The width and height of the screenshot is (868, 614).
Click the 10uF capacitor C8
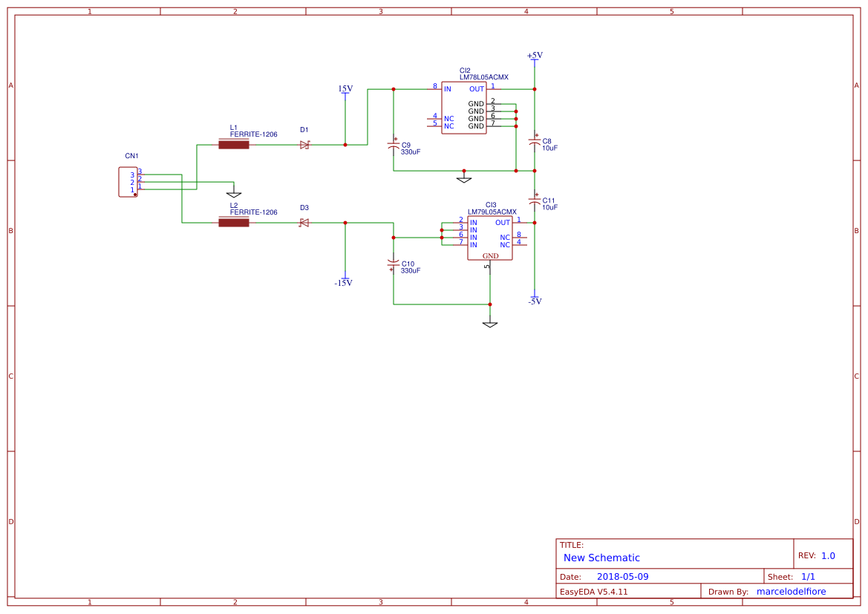pyautogui.click(x=535, y=143)
